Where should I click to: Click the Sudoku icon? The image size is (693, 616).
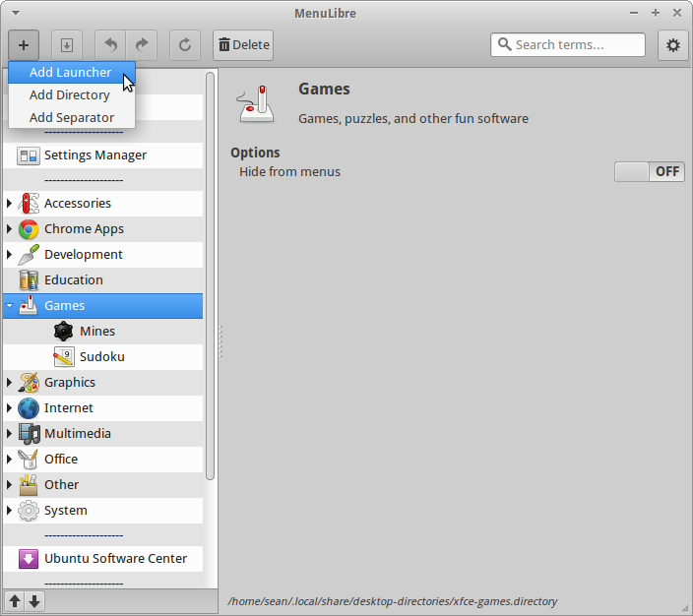[64, 357]
